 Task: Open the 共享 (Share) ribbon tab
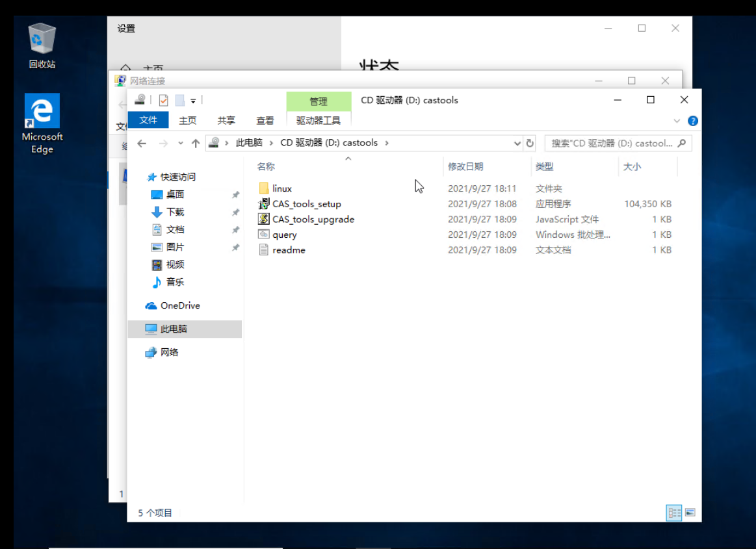tap(226, 120)
